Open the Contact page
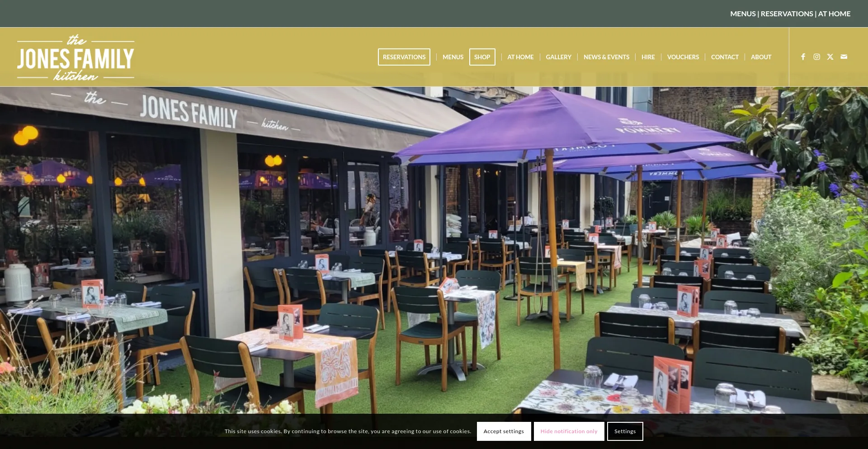The height and width of the screenshot is (449, 868). [x=725, y=57]
